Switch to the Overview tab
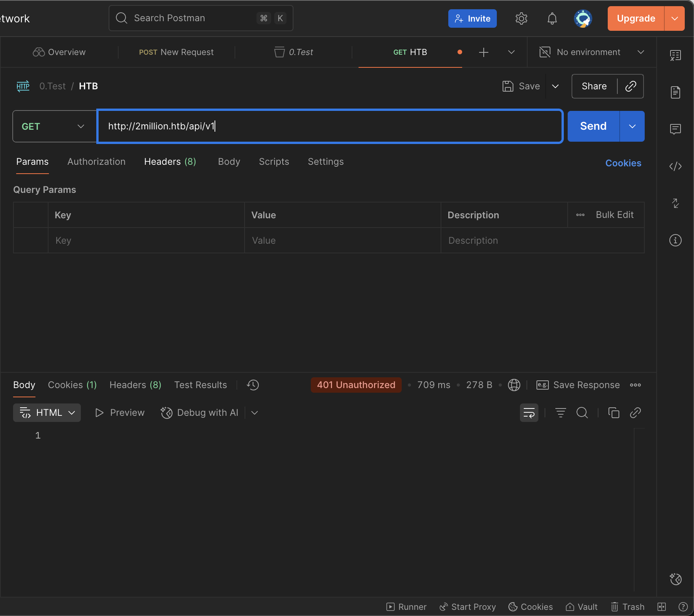Screen dimensions: 694x616 click(x=59, y=52)
